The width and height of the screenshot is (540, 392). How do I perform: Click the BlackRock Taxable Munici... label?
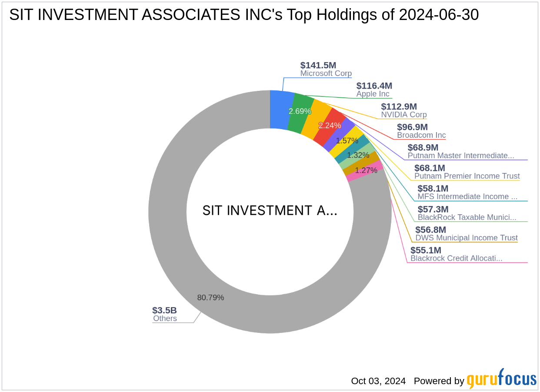[467, 217]
